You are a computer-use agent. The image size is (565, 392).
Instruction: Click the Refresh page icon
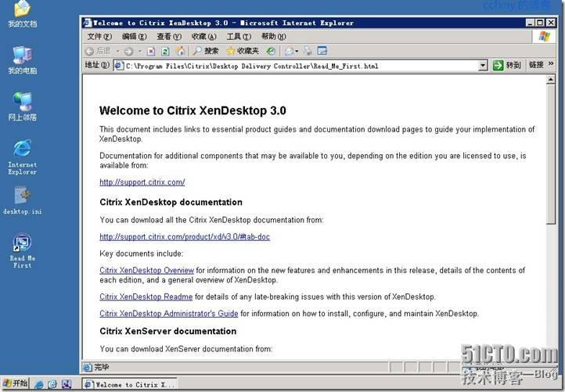(165, 52)
